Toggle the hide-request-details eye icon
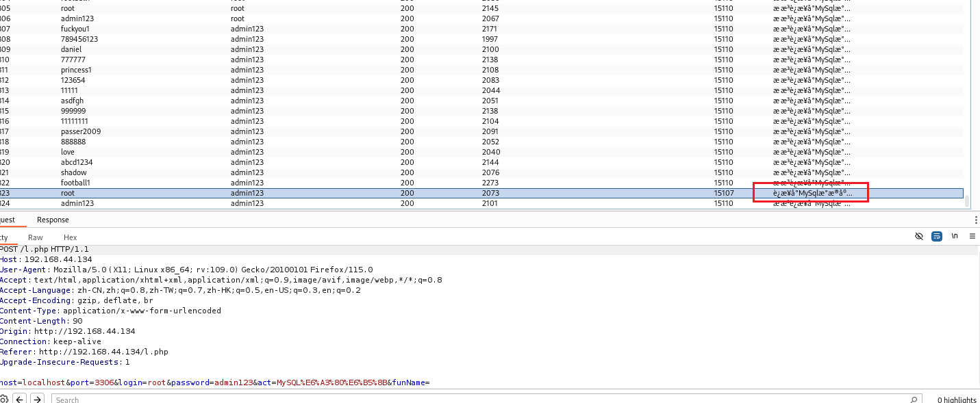Viewport: 980px width, 403px height. (919, 236)
